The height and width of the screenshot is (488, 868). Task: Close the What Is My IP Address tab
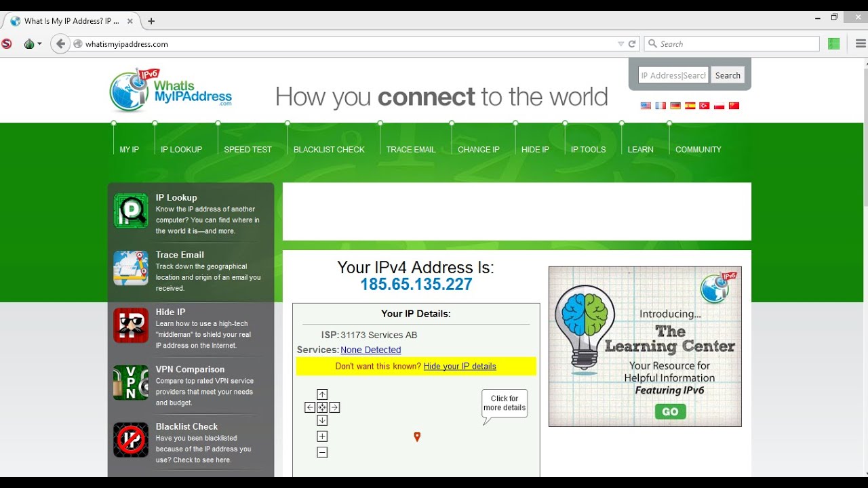coord(130,21)
